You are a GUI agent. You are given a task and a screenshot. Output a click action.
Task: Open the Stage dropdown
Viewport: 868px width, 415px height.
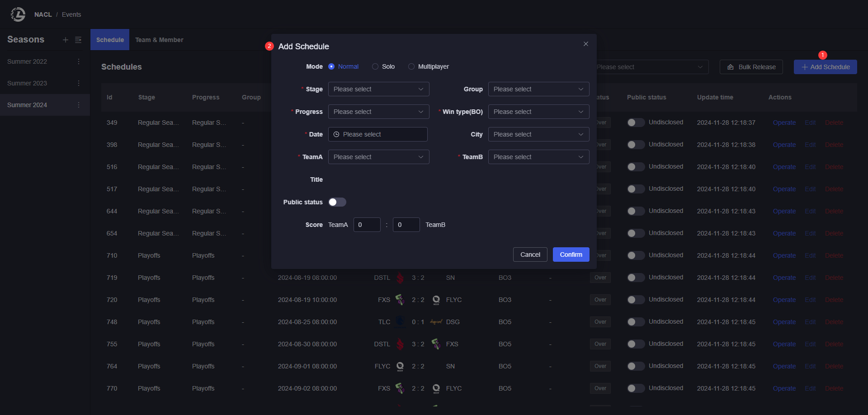378,89
